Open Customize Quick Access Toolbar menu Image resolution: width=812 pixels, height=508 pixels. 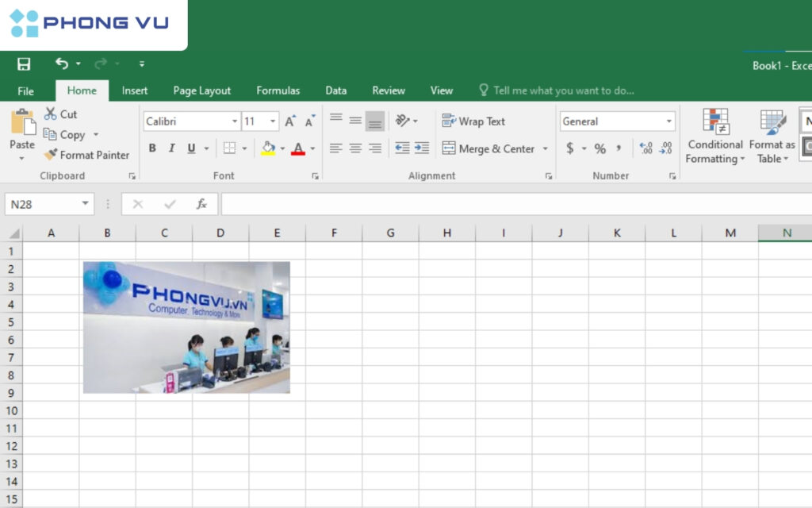[x=141, y=63]
